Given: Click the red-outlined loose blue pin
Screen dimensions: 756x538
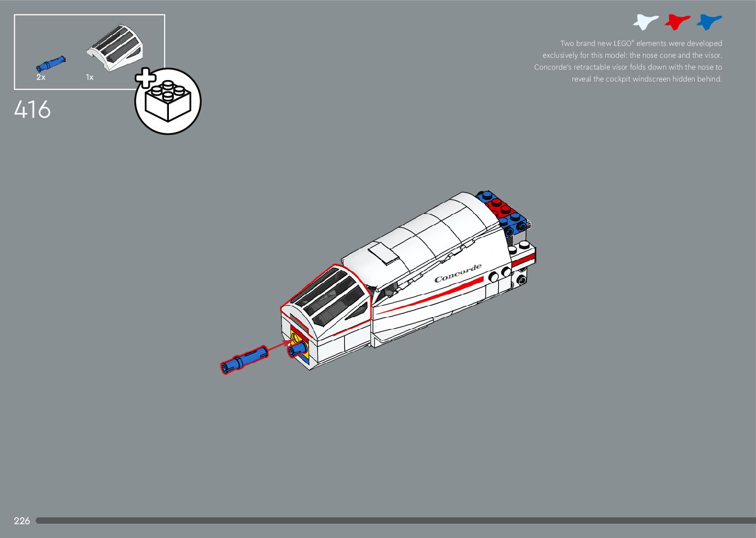Looking at the screenshot, I should point(244,359).
